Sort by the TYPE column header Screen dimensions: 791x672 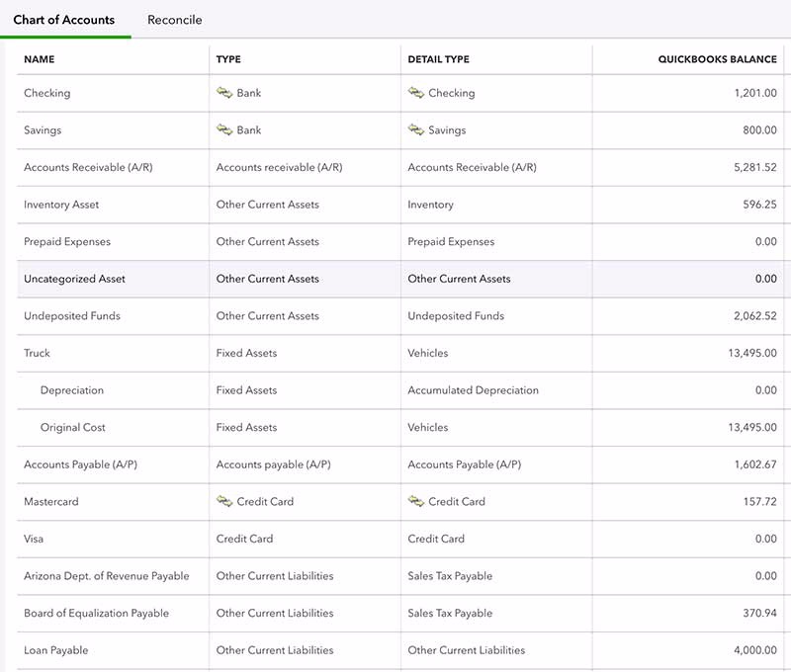click(228, 59)
